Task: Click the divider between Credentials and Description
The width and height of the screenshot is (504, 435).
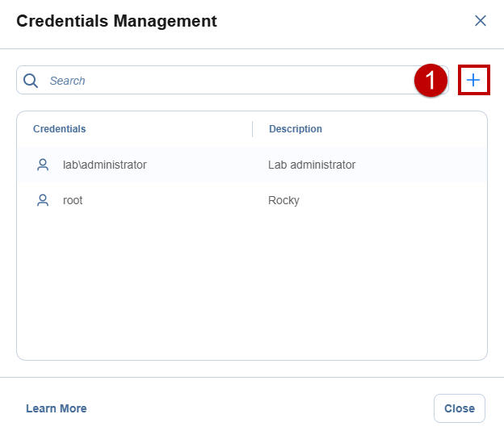Action: pos(252,129)
